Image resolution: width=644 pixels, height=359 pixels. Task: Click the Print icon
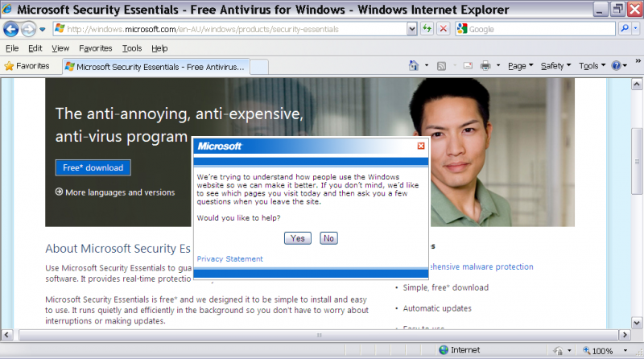click(485, 65)
